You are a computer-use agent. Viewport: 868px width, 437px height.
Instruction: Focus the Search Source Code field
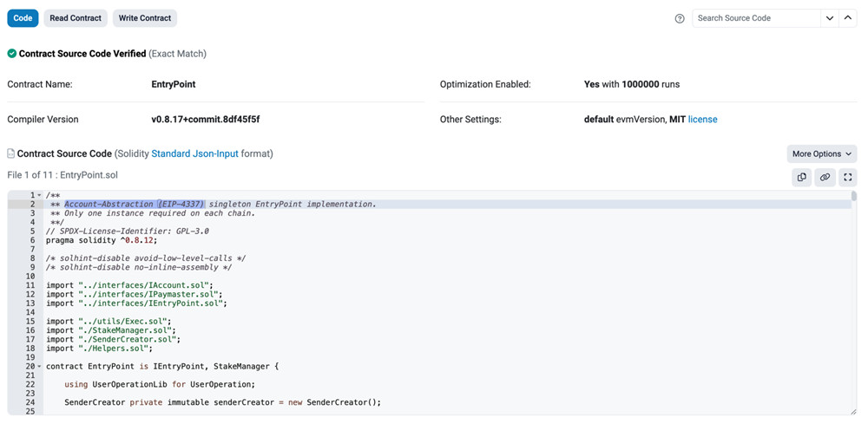(x=755, y=18)
